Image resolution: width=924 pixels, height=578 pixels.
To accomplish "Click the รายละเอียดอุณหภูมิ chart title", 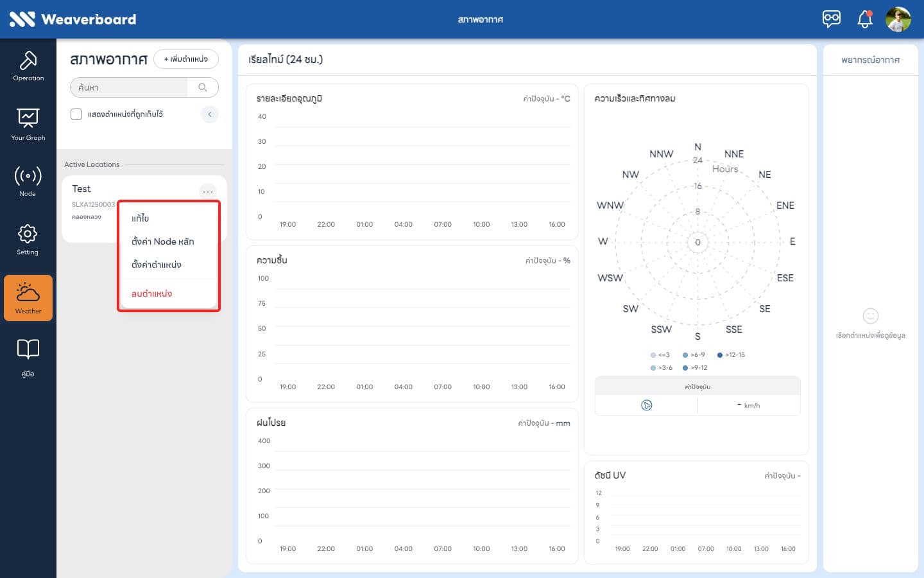I will (289, 99).
